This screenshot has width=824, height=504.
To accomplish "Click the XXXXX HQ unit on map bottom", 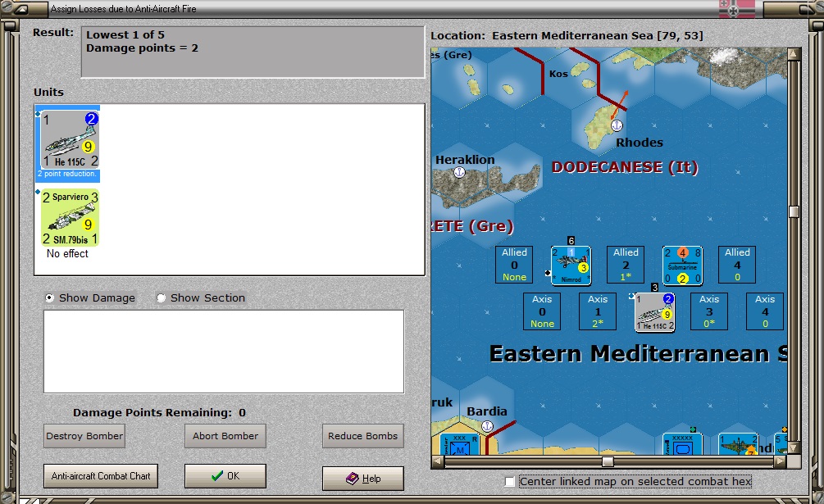I will click(x=683, y=444).
